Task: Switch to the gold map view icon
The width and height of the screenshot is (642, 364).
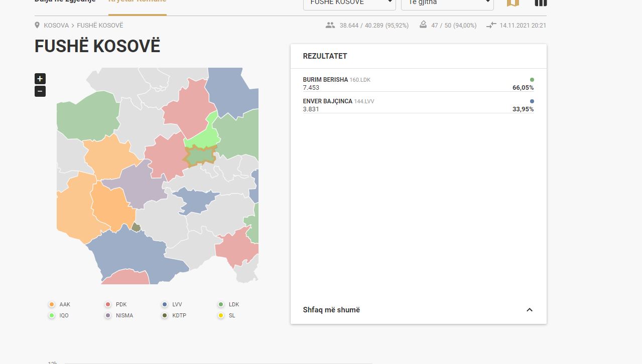Action: [x=512, y=3]
